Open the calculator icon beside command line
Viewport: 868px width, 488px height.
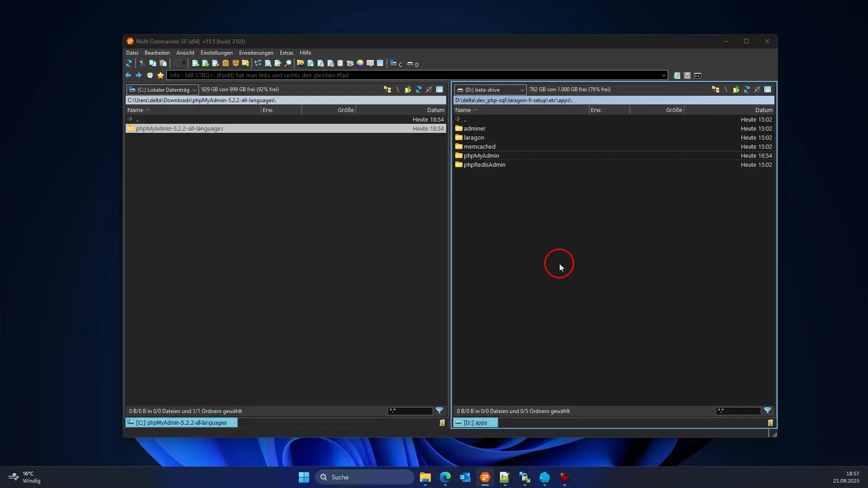(x=687, y=75)
